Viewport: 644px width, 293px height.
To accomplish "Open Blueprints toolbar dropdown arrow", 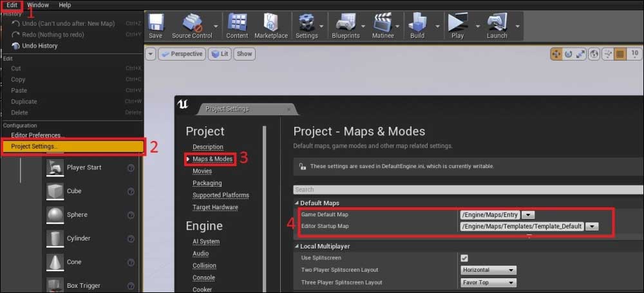I will point(363,26).
